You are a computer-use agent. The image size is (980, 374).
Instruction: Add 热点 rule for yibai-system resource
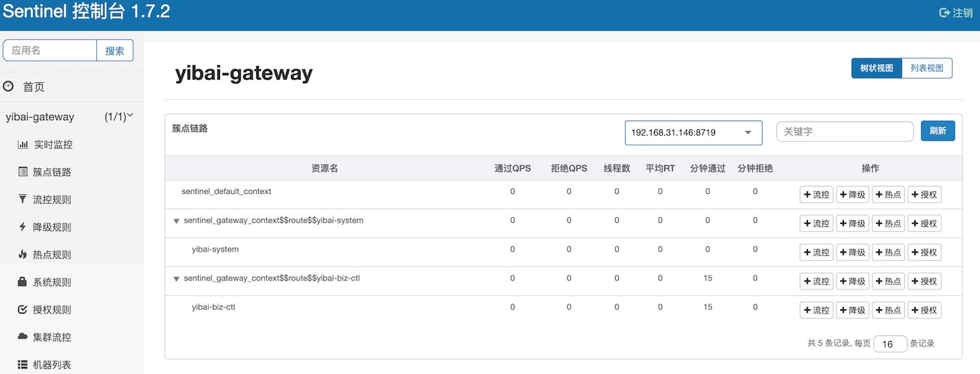(888, 252)
